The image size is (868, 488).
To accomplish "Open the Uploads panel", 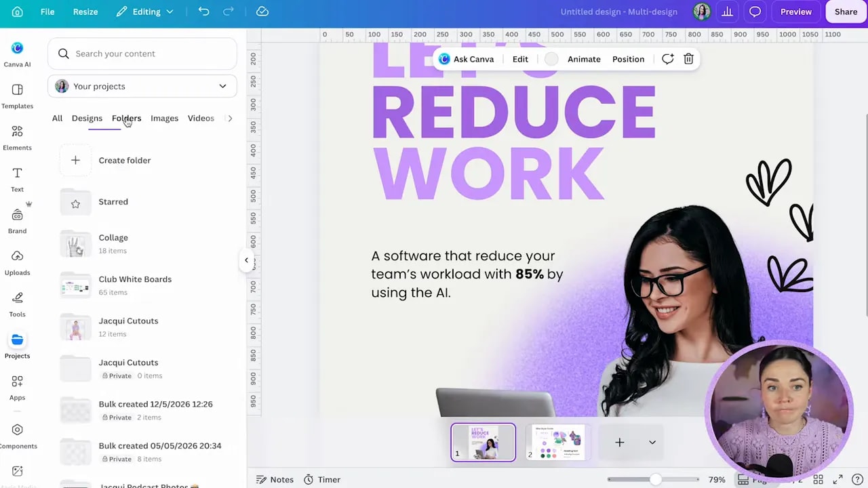I will click(x=17, y=263).
